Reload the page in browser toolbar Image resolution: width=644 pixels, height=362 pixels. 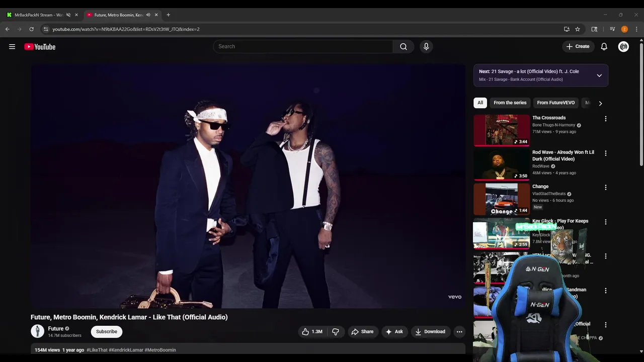click(31, 29)
